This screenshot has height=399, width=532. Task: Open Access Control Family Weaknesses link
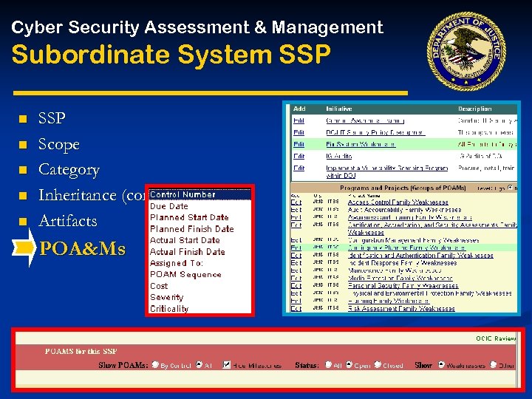(398, 202)
